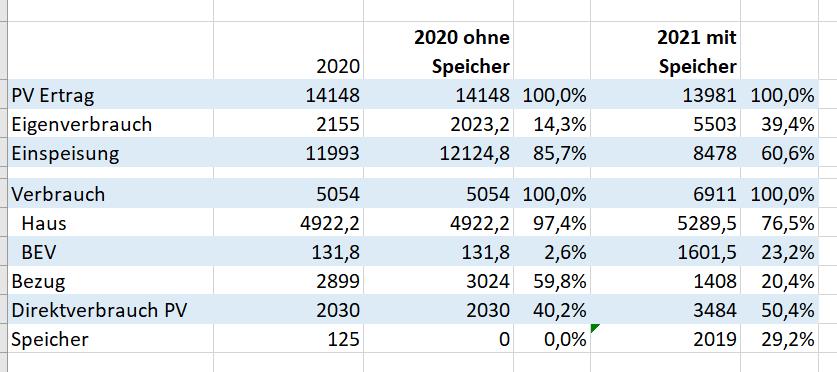This screenshot has height=372, width=837.
Task: Click the BEV 1601,5 value cell
Action: (666, 251)
